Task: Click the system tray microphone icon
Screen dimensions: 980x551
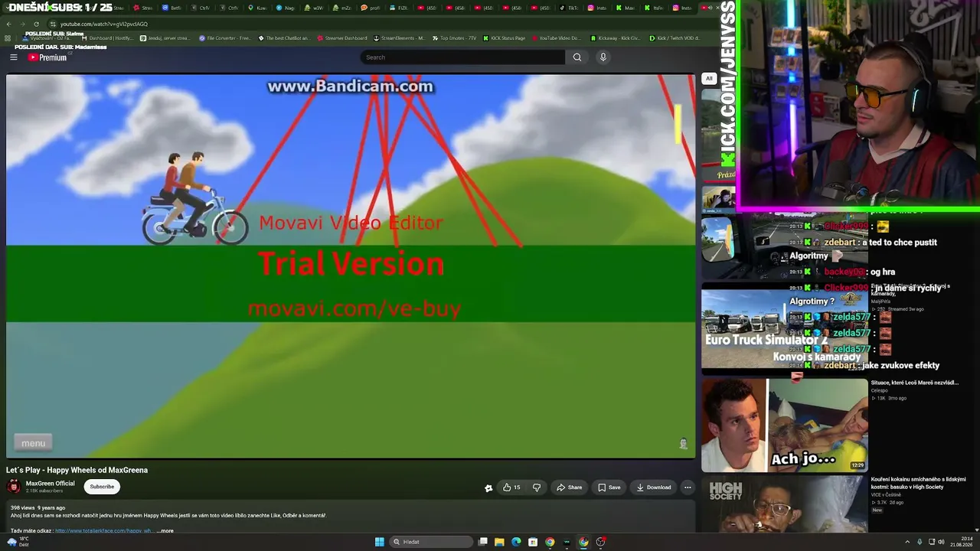Action: coord(920,542)
